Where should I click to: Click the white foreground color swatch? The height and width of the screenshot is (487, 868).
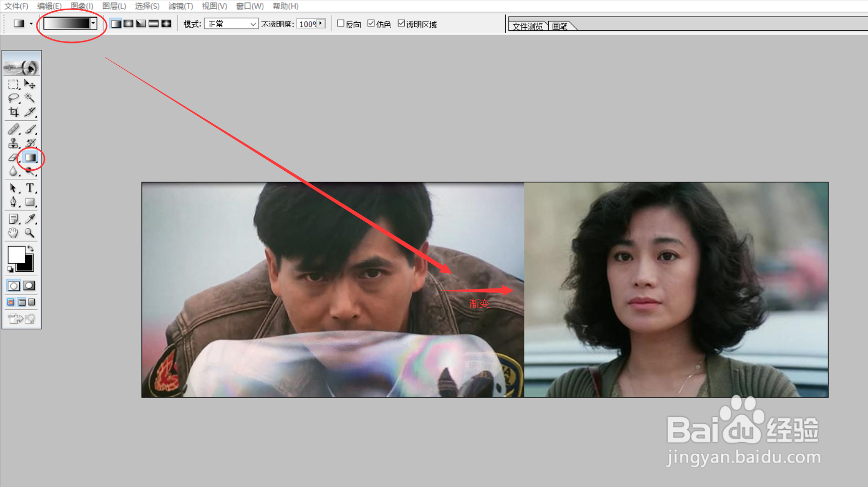[x=16, y=254]
